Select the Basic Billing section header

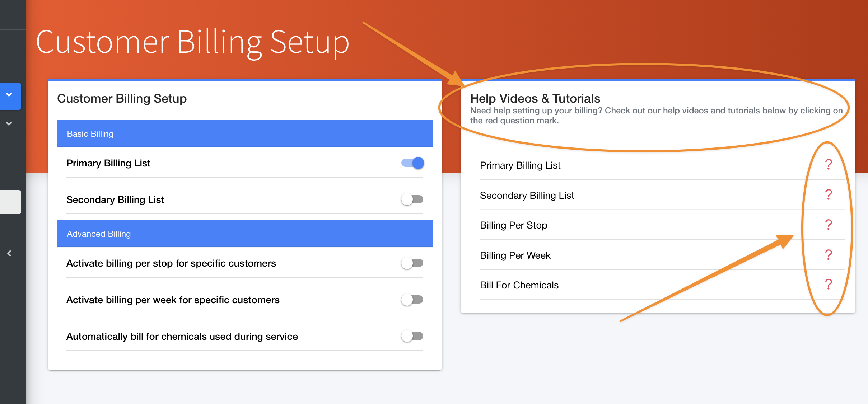coord(245,134)
